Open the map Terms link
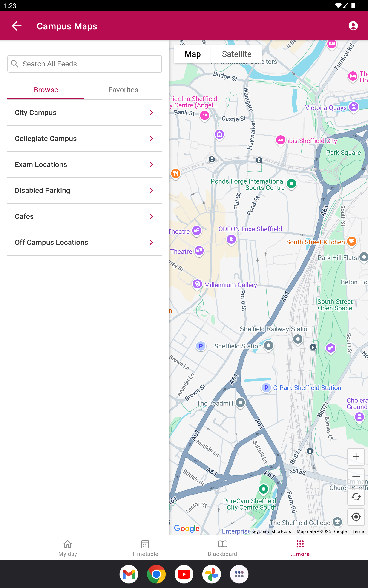This screenshot has height=588, width=368. [359, 531]
